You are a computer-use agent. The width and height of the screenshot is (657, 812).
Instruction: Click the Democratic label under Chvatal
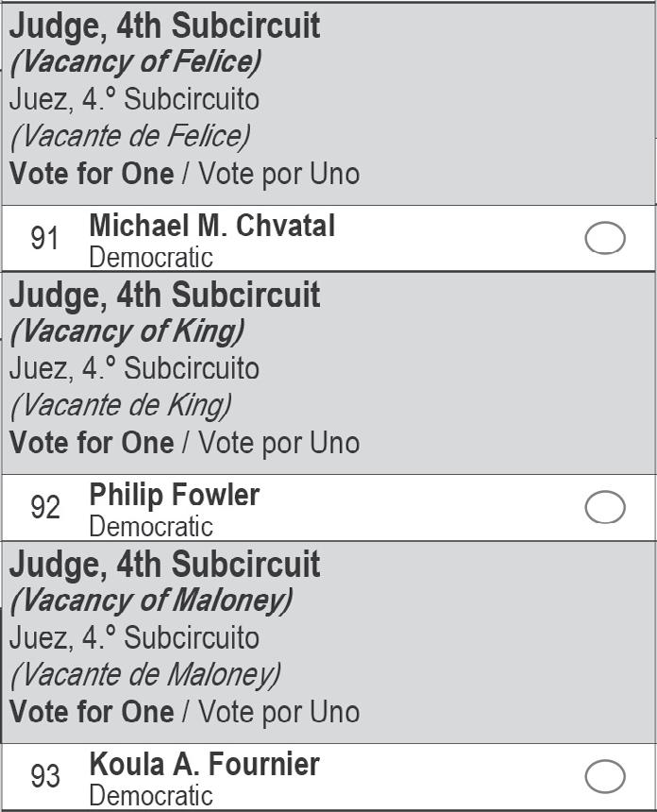[151, 258]
